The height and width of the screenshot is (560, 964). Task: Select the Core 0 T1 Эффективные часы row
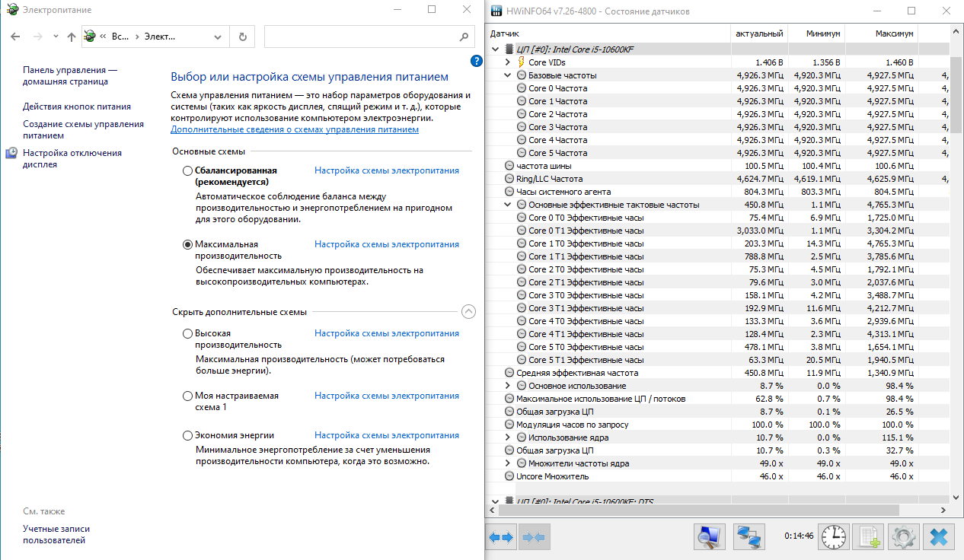click(718, 231)
